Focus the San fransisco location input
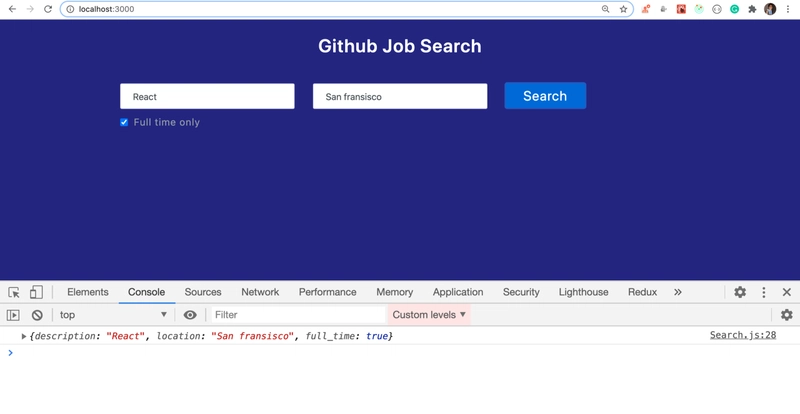The height and width of the screenshot is (414, 800). pyautogui.click(x=399, y=96)
